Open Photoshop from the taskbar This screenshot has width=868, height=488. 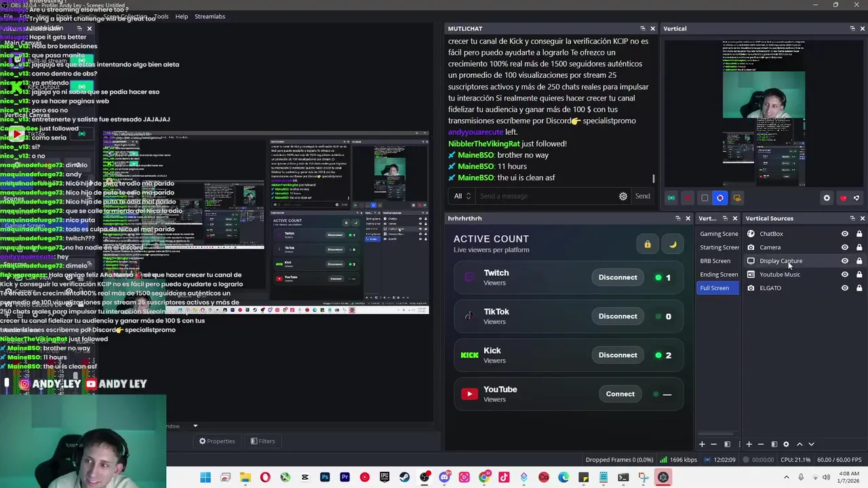pyautogui.click(x=325, y=477)
